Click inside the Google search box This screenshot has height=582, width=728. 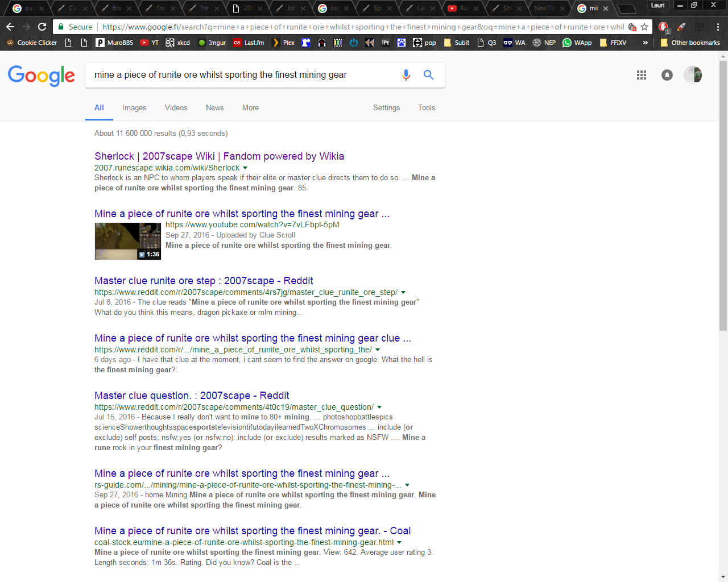click(x=239, y=75)
